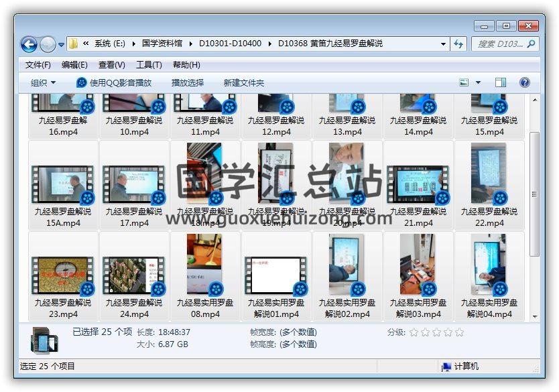The height and width of the screenshot is (392, 559).
Task: Click the vertical scrollbar down arrow
Action: pyautogui.click(x=534, y=316)
